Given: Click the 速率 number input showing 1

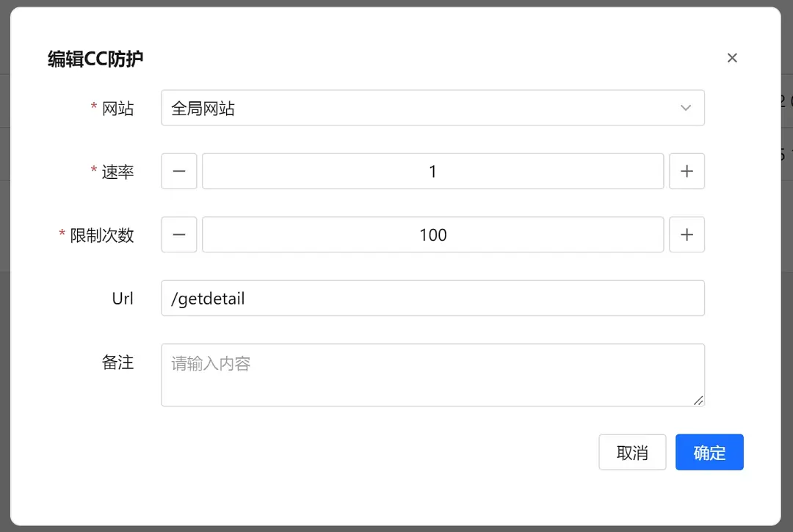Looking at the screenshot, I should [x=432, y=171].
